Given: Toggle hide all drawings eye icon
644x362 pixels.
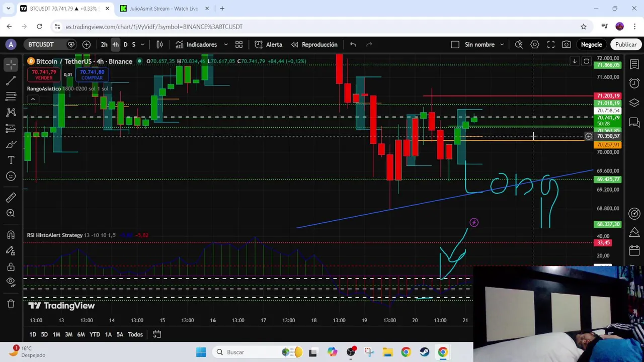Looking at the screenshot, I should pos(11,283).
